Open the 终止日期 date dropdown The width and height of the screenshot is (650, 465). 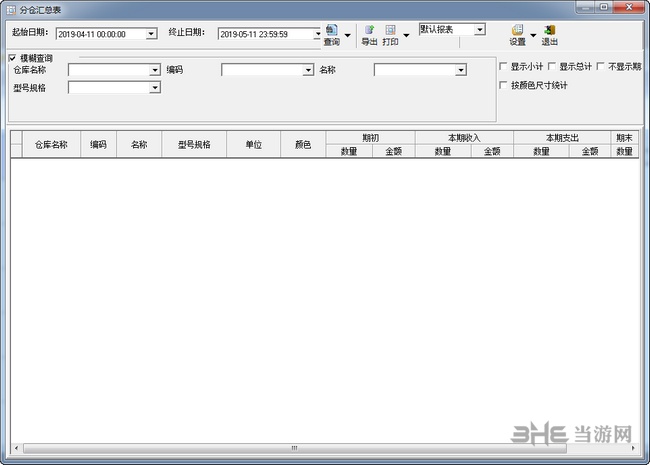318,34
